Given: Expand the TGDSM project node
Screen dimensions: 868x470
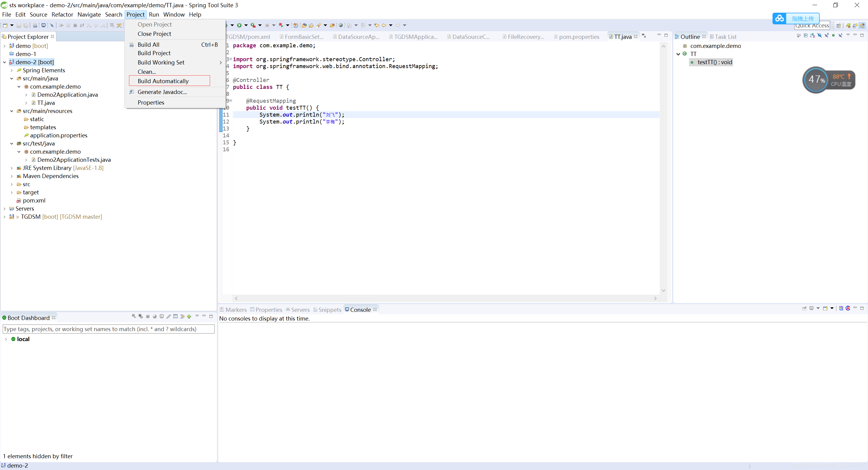Looking at the screenshot, I should [5, 217].
